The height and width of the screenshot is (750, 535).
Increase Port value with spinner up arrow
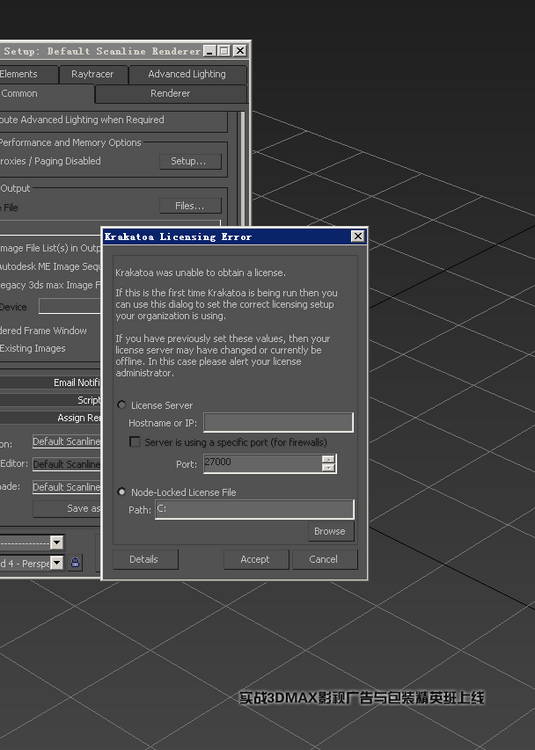coord(328,459)
